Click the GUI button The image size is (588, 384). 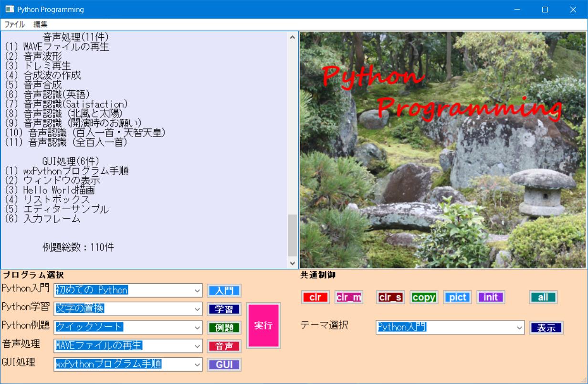click(224, 364)
